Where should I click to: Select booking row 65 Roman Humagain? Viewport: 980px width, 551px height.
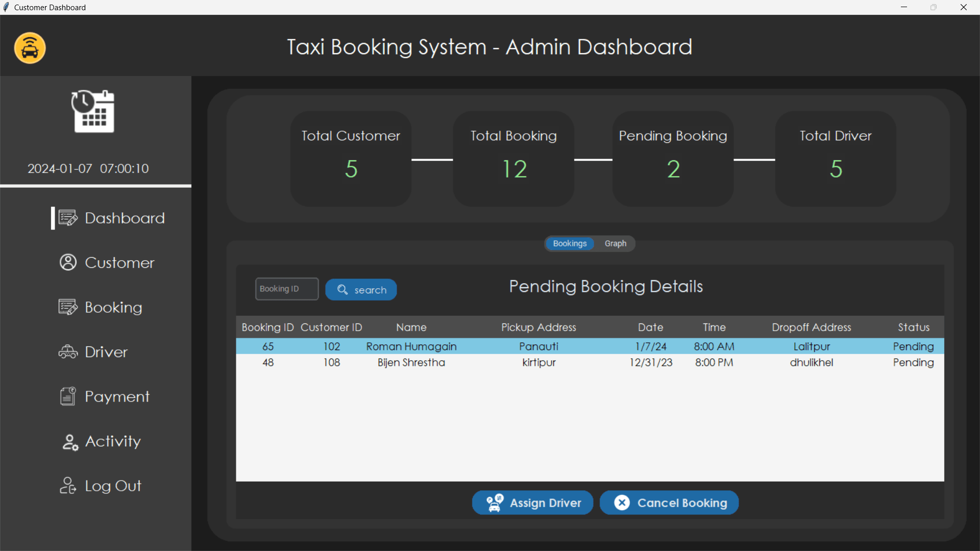point(590,346)
